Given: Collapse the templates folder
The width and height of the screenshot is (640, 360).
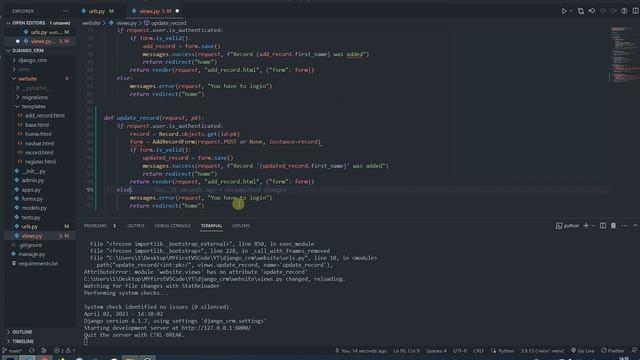Looking at the screenshot, I should tap(33, 106).
